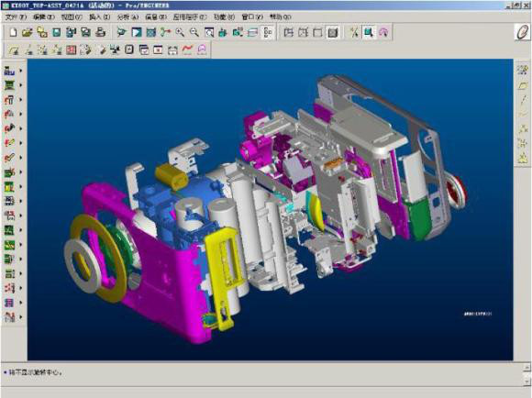Select the datum plane tool on the right sidebar

coord(523,85)
